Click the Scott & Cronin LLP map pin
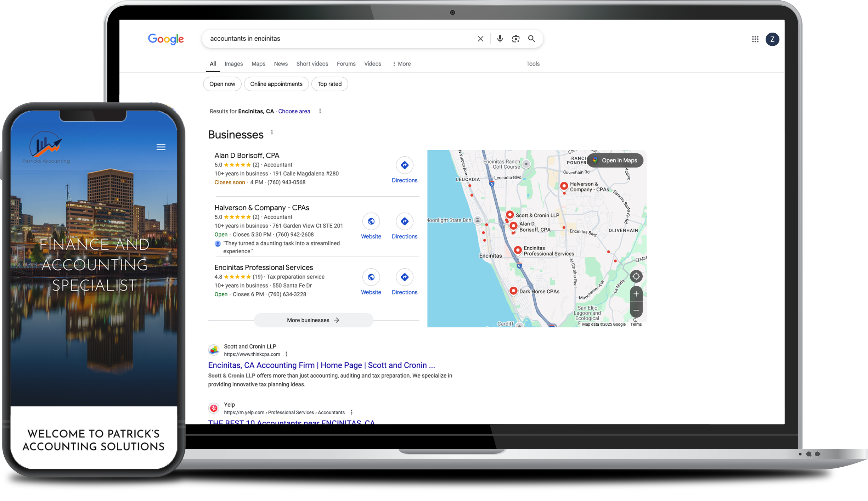 pyautogui.click(x=509, y=215)
